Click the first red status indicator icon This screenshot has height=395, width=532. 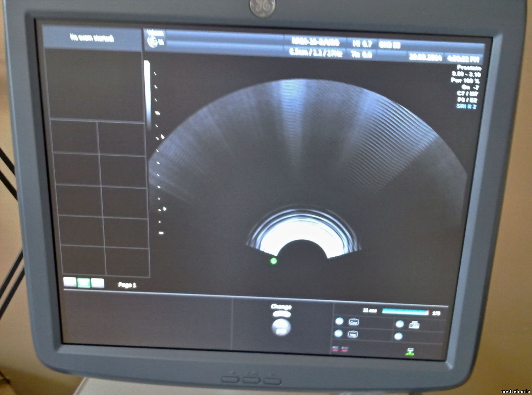pyautogui.click(x=335, y=349)
